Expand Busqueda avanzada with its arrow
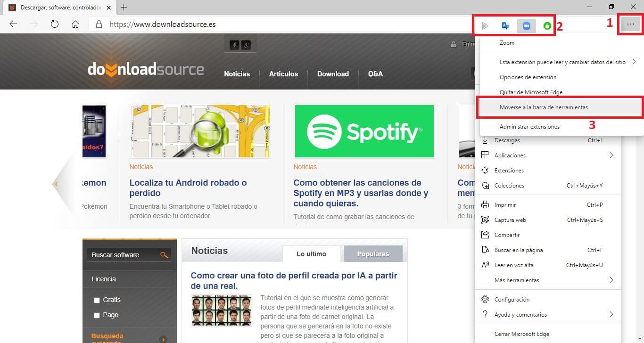Image resolution: width=644 pixels, height=343 pixels. pyautogui.click(x=164, y=339)
